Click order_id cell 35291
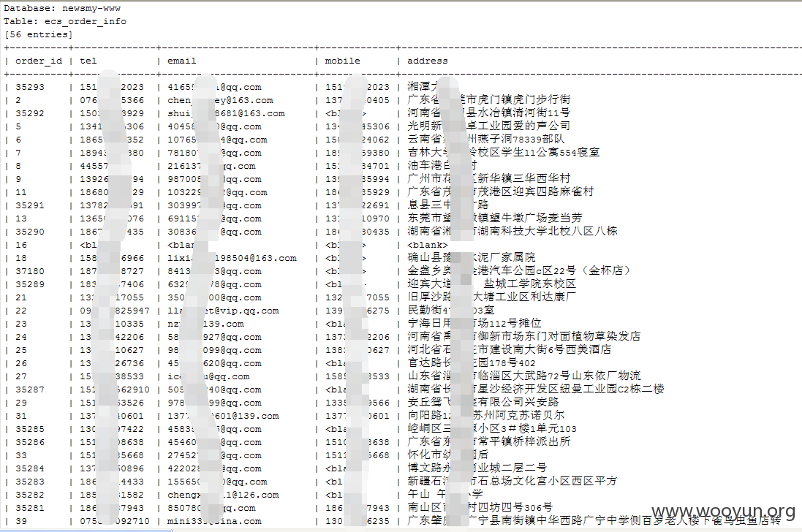The image size is (802, 532). pos(30,205)
